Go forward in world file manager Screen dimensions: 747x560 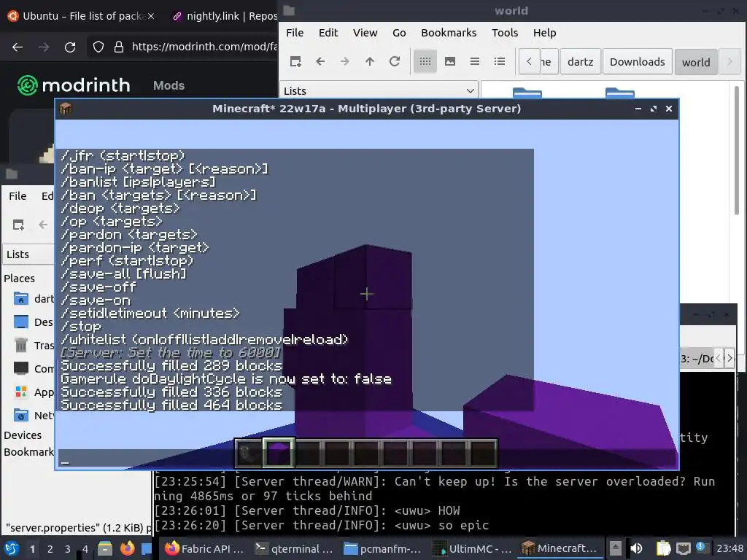(x=345, y=61)
